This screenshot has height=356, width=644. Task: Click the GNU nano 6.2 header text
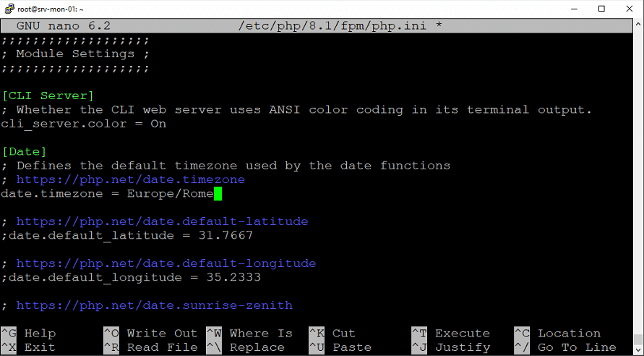tap(64, 26)
